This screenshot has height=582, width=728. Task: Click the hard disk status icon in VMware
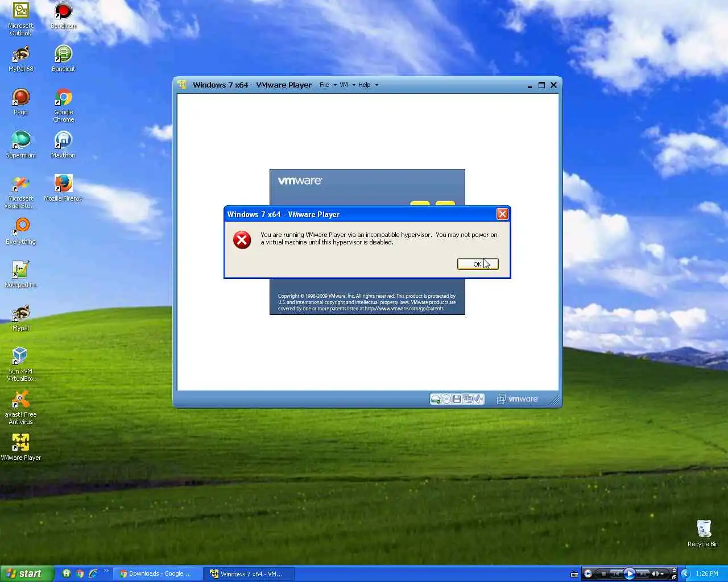(436, 399)
